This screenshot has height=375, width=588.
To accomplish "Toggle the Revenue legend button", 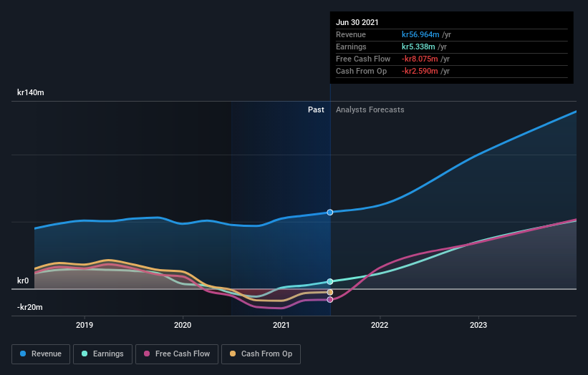I will coord(41,354).
